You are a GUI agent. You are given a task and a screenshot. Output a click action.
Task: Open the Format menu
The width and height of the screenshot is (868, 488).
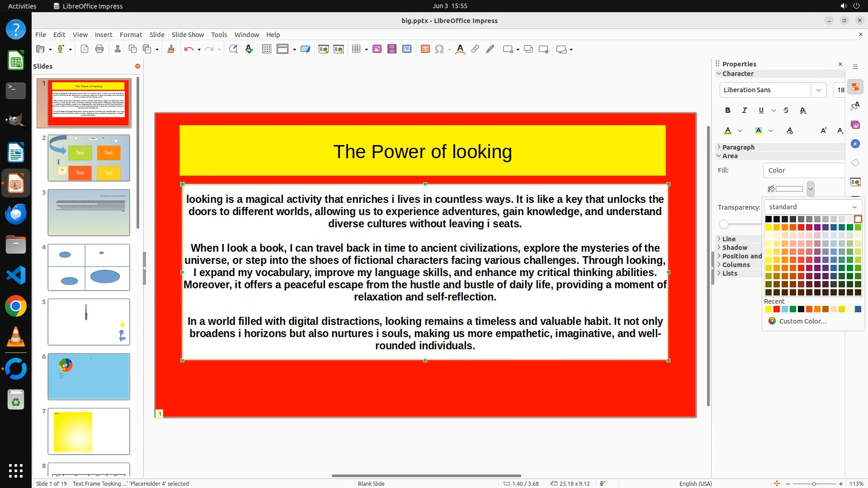(x=131, y=35)
